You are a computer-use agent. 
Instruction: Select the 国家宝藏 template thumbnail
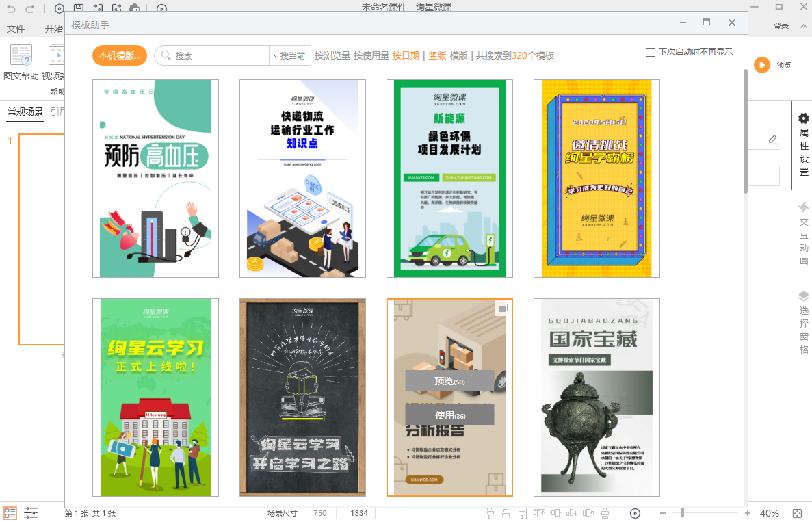point(597,397)
